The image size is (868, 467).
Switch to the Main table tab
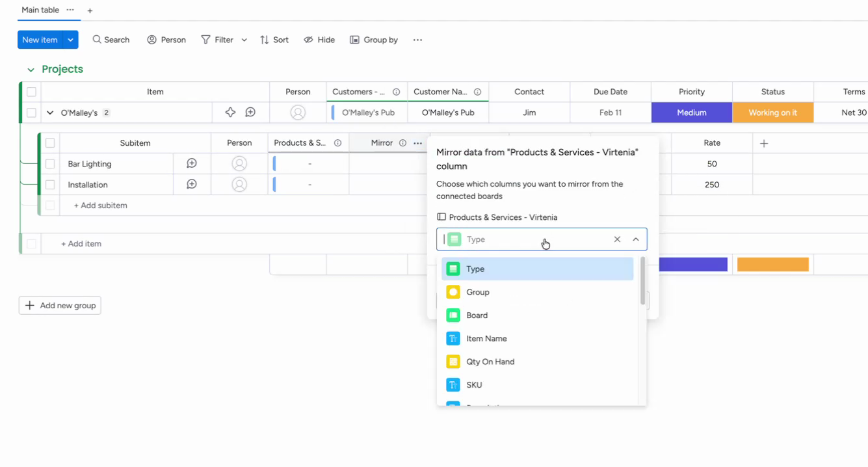tap(39, 10)
